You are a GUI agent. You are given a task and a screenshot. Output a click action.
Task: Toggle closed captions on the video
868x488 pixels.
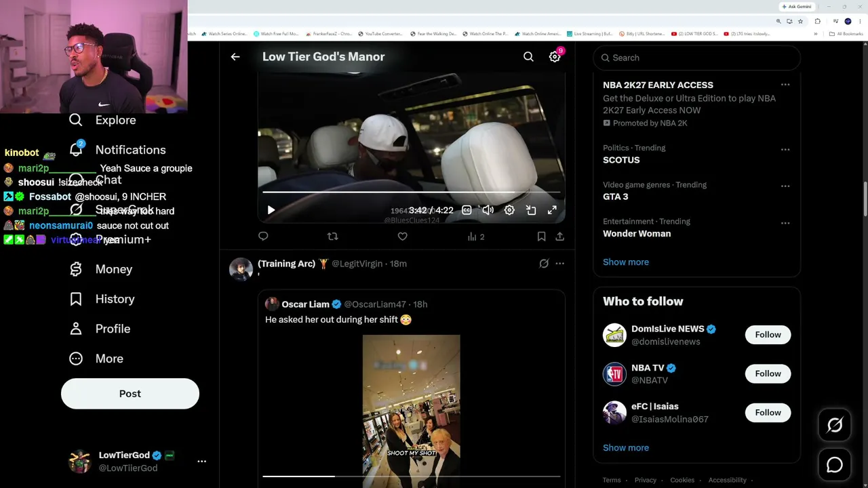pyautogui.click(x=467, y=210)
